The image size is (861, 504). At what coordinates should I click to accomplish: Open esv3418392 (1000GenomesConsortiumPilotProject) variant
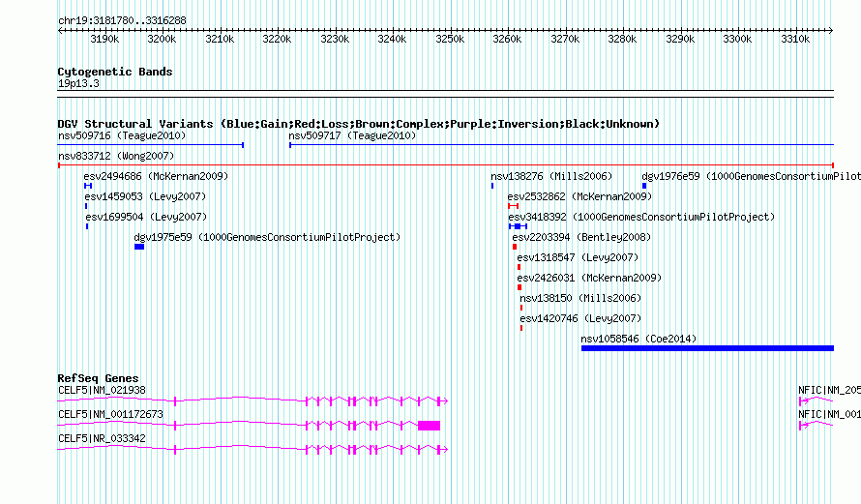pos(641,217)
